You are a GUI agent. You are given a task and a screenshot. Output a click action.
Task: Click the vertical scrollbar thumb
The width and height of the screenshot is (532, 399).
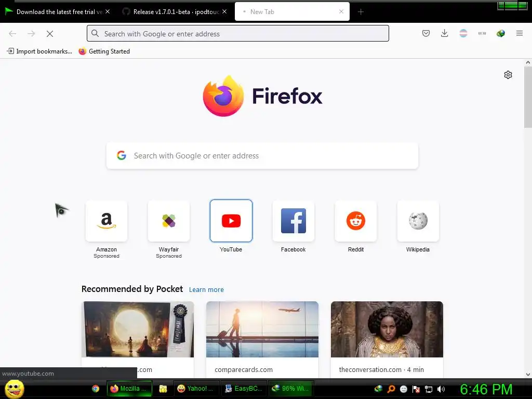(528, 97)
